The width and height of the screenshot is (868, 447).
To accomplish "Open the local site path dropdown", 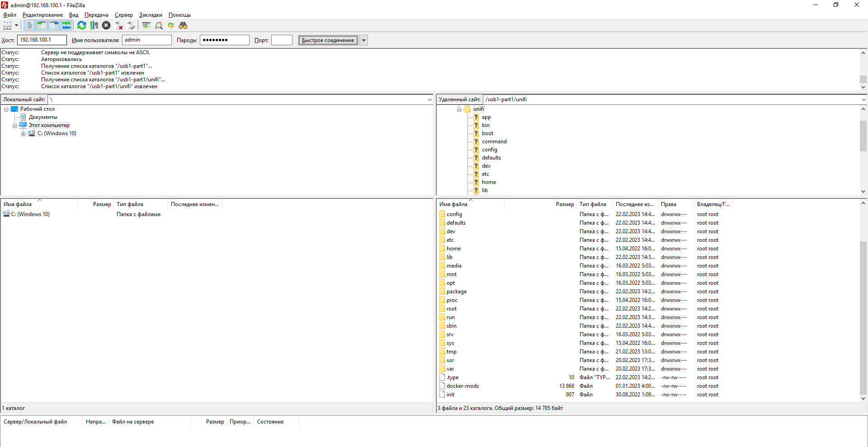I will (x=429, y=99).
